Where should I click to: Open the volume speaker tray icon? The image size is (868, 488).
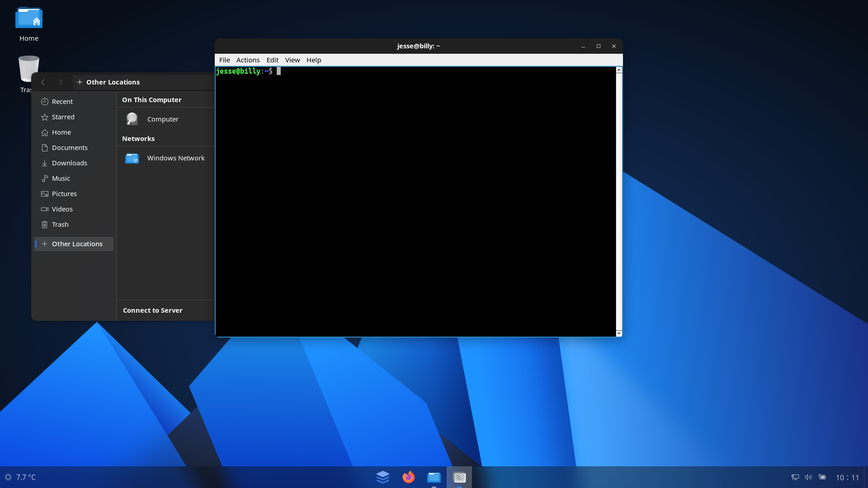[808, 477]
